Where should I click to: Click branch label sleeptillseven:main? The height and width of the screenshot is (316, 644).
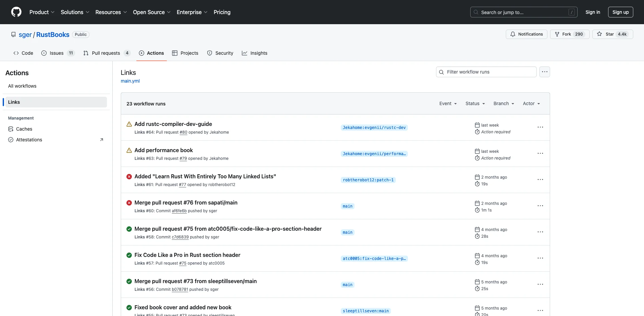click(x=366, y=311)
